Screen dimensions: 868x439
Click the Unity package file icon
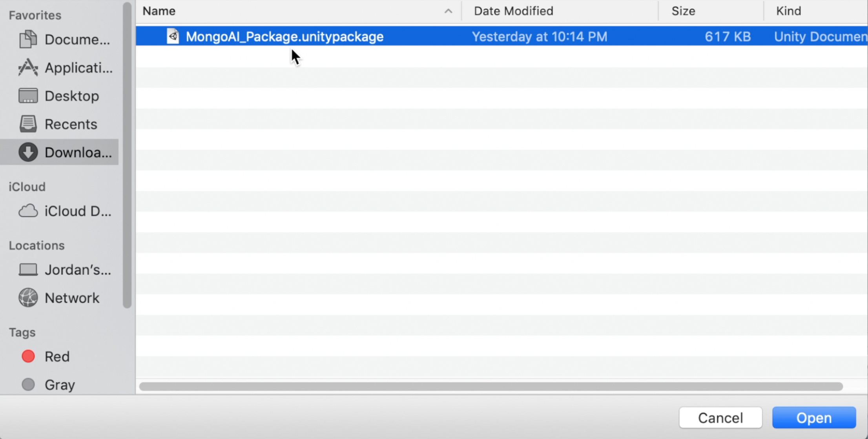point(173,36)
